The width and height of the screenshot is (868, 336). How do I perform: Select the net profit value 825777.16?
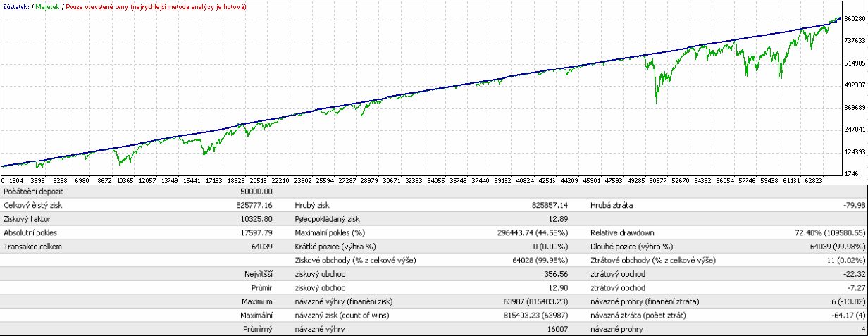point(254,205)
